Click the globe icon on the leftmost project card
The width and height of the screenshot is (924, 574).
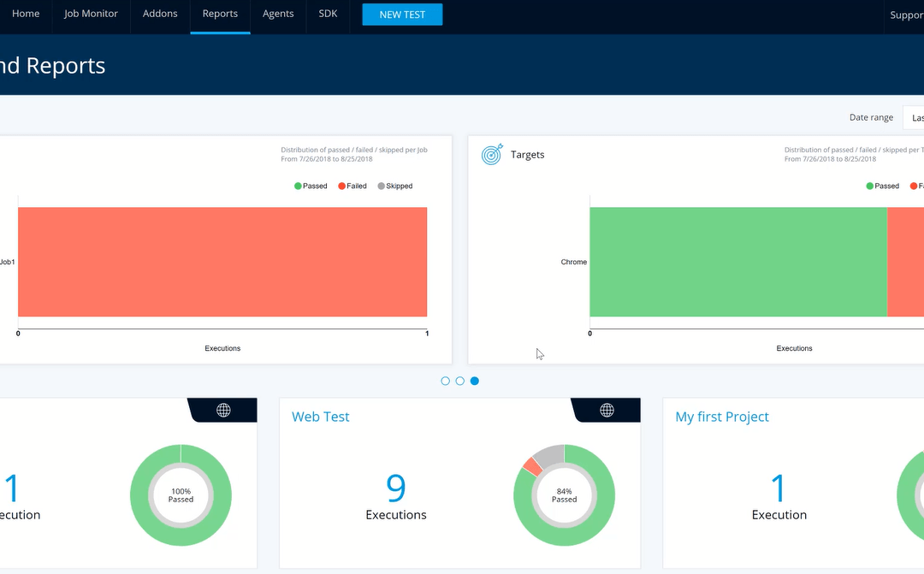[223, 411]
